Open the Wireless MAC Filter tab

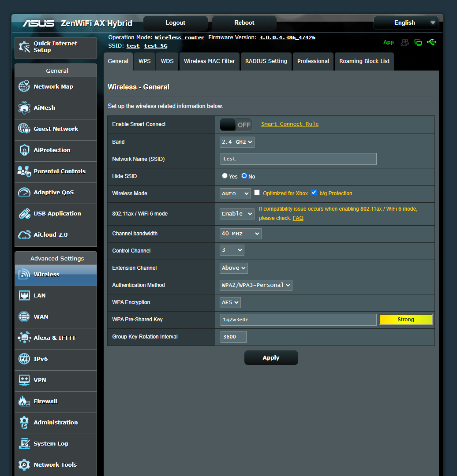coord(209,61)
